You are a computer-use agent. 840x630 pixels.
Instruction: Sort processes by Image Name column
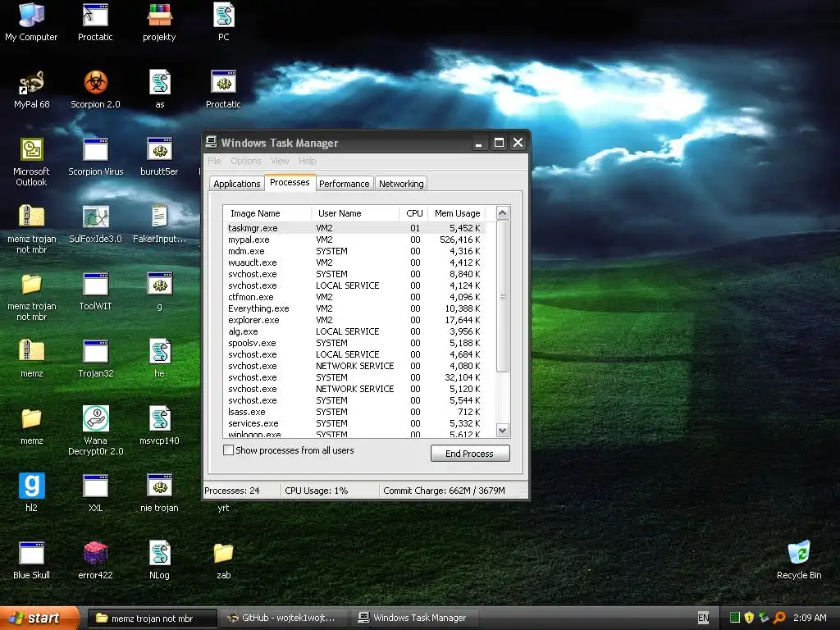pyautogui.click(x=267, y=213)
